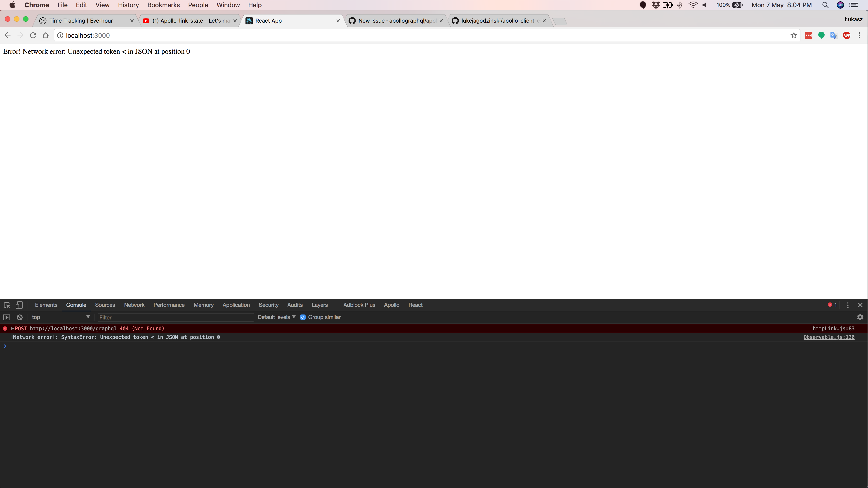This screenshot has height=488, width=868.
Task: Bookmark the page using the star icon
Action: (794, 35)
